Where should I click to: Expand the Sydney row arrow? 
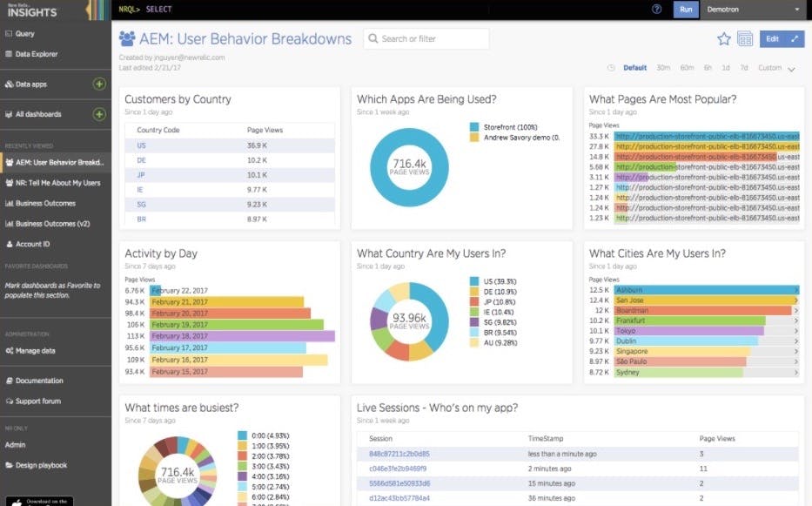(x=796, y=372)
